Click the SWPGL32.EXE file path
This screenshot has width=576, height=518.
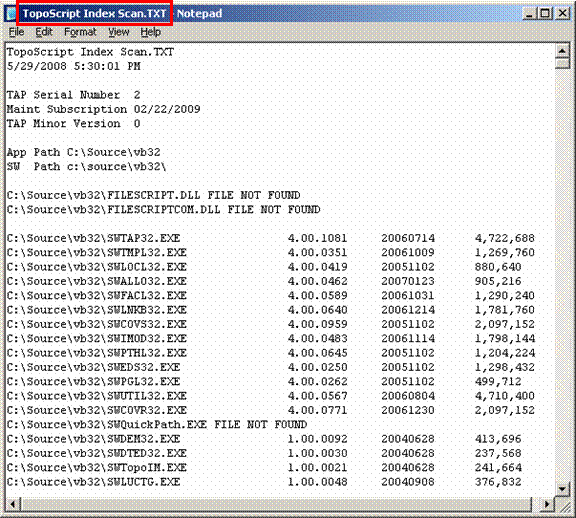click(93, 381)
